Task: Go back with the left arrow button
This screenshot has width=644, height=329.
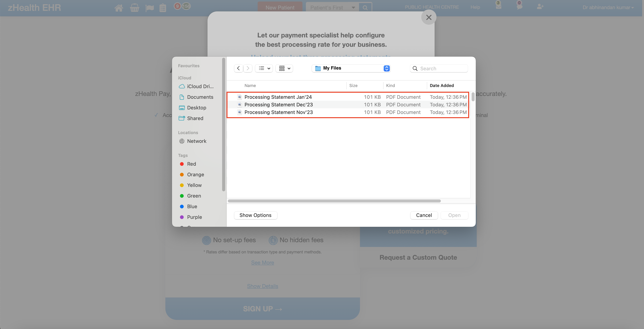Action: tap(238, 68)
